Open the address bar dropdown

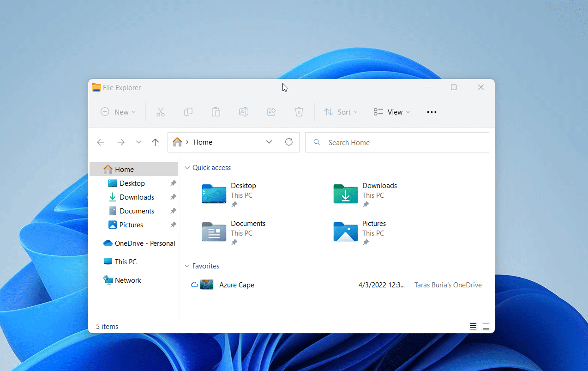pyautogui.click(x=269, y=142)
